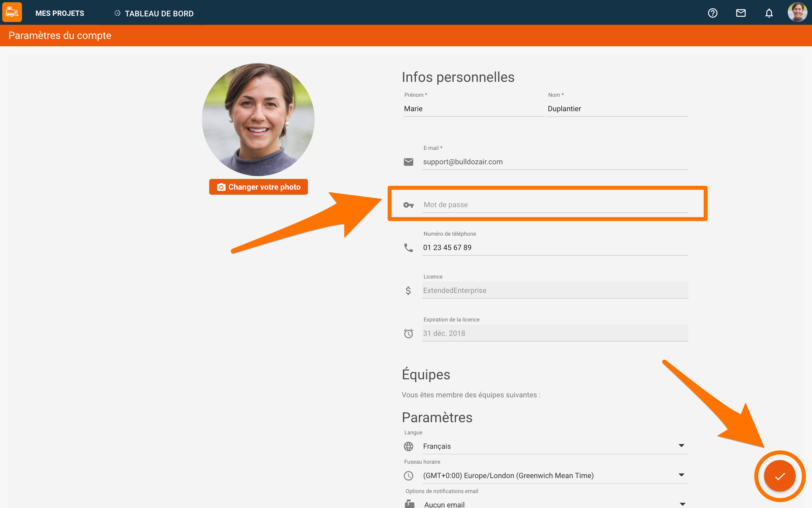Click the alarm clock expiration icon
The image size is (812, 508).
point(408,333)
